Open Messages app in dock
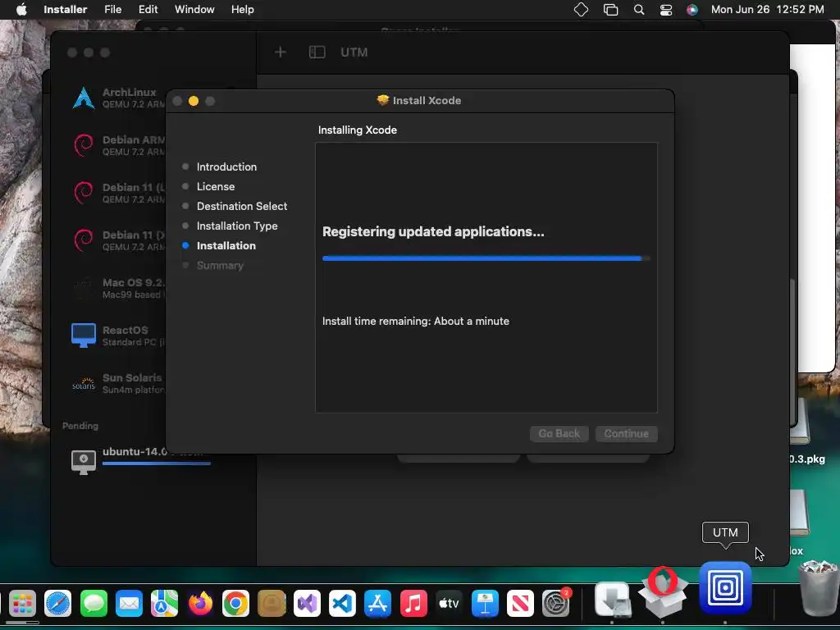The image size is (840, 630). coord(94,604)
